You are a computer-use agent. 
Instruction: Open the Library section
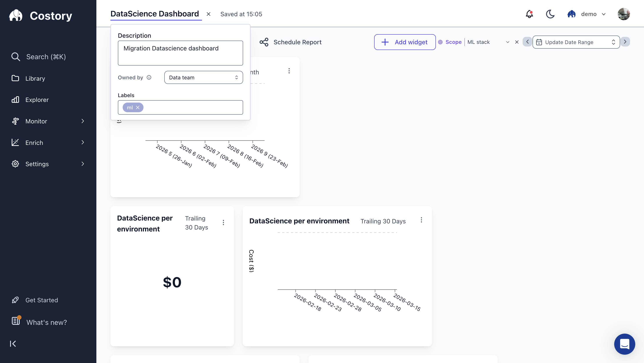tap(35, 78)
